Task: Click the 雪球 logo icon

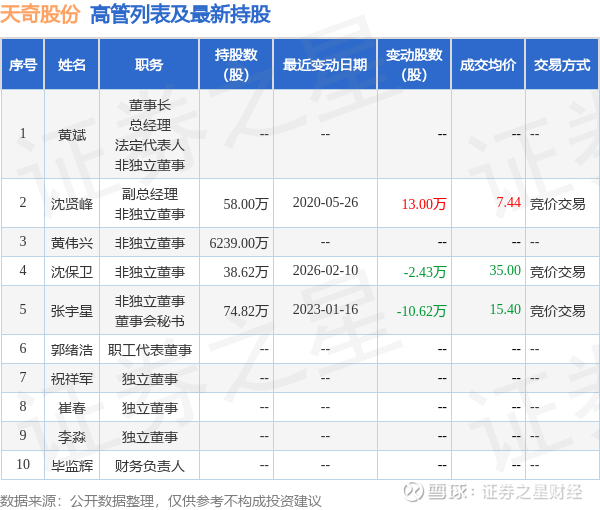Action: click(x=414, y=492)
